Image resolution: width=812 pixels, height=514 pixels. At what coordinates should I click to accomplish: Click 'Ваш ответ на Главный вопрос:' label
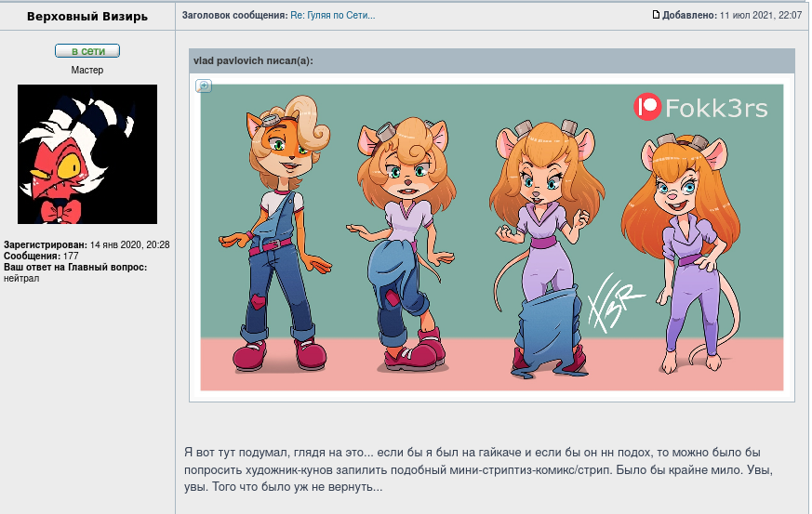(x=75, y=268)
